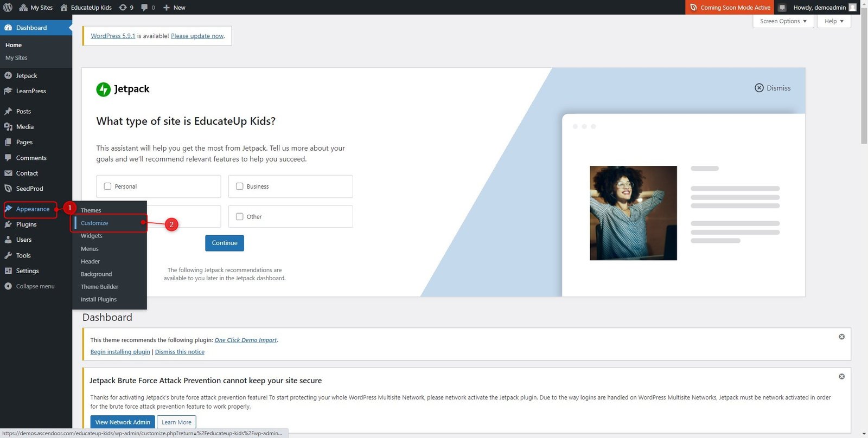Image resolution: width=868 pixels, height=438 pixels.
Task: Click the woman photo thumbnail in Jetpack panel
Action: (633, 213)
